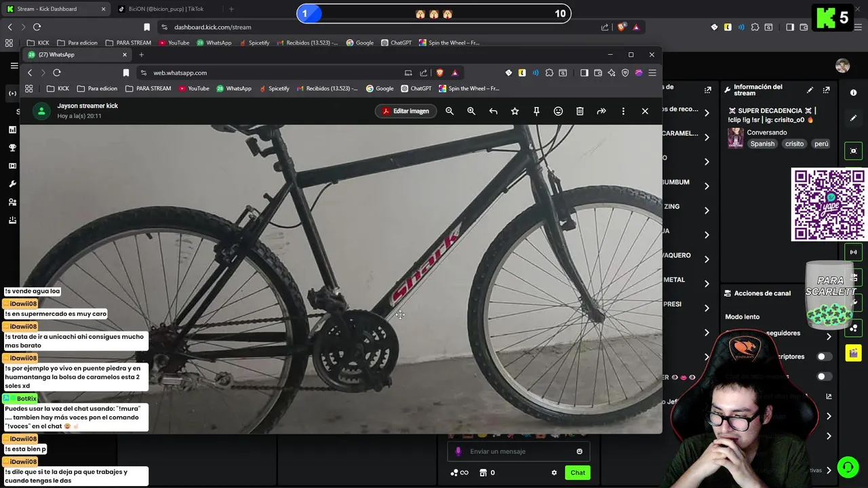Viewport: 868px width, 488px height.
Task: Expand the METAL reward row
Action: click(x=707, y=283)
